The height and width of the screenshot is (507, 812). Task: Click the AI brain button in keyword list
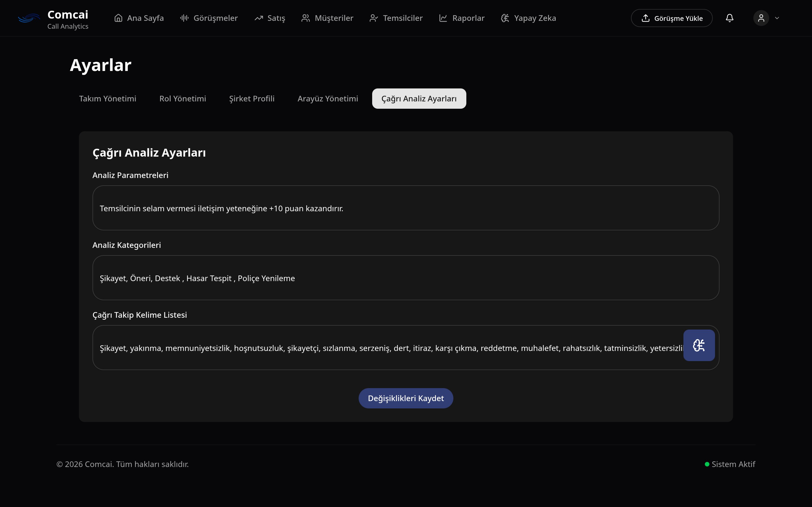[x=699, y=345]
